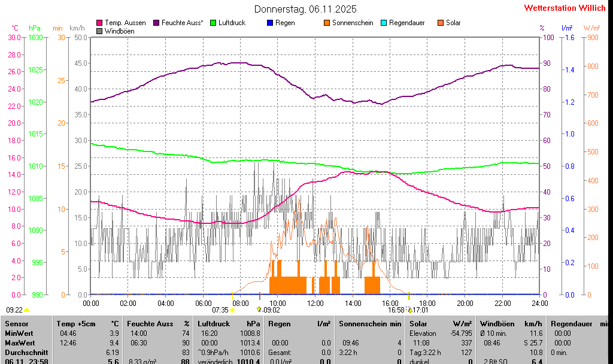Click the Luftdruck MaxWert value 1013.4
Image resolution: width=613 pixels, height=364 pixels.
click(x=250, y=343)
